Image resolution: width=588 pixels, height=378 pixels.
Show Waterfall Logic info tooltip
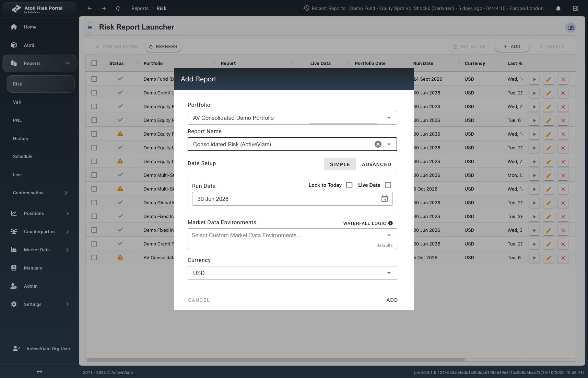pos(390,223)
